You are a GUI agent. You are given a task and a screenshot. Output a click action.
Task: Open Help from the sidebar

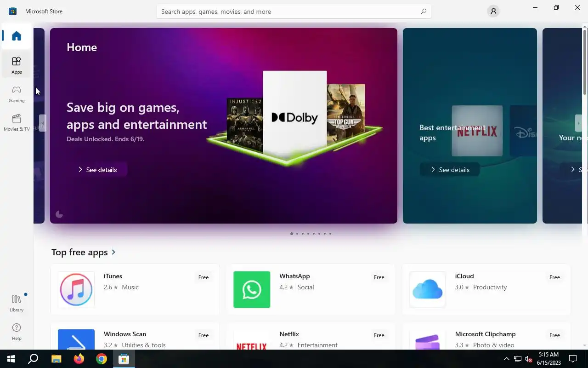(x=17, y=332)
